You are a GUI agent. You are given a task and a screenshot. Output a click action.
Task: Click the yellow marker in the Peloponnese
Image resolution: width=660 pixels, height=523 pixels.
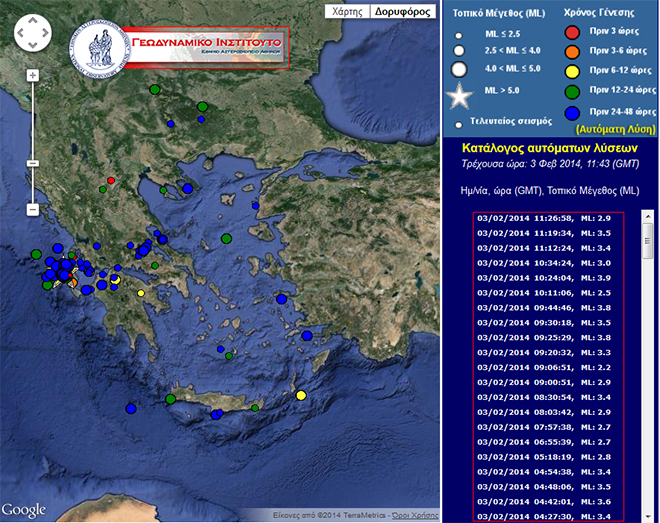click(140, 293)
